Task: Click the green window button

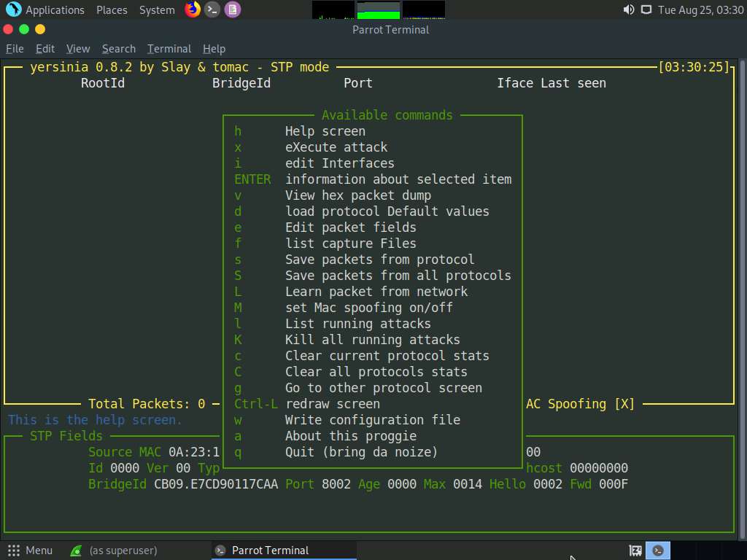Action: (x=24, y=29)
